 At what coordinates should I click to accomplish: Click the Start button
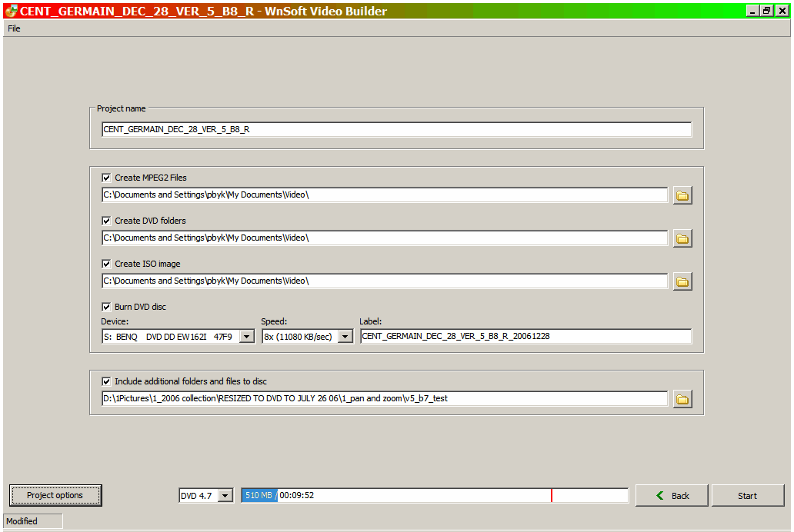(x=747, y=496)
